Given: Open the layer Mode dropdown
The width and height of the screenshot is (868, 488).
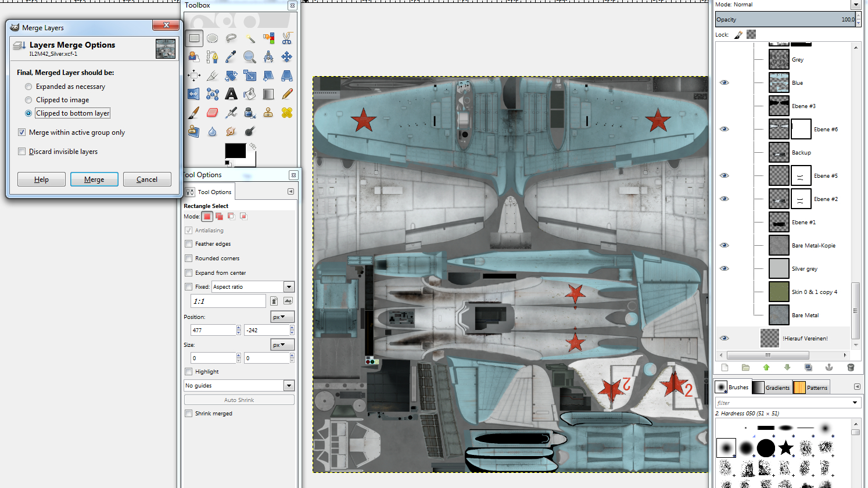Looking at the screenshot, I should pyautogui.click(x=855, y=5).
